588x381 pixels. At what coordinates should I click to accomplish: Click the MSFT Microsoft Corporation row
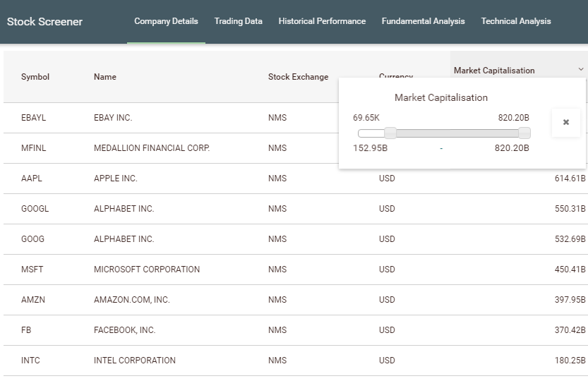tap(296, 270)
